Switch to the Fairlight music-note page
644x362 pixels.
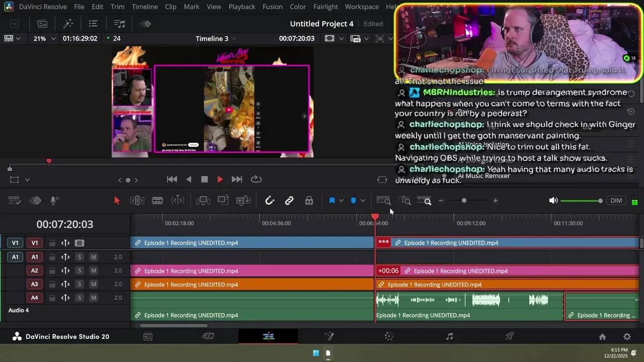449,336
